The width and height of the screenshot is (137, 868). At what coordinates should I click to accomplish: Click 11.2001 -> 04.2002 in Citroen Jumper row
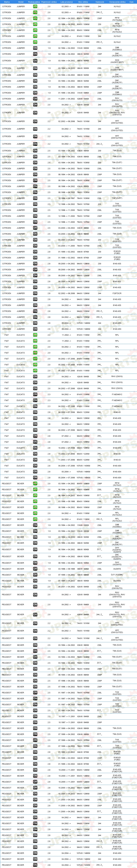pyautogui.click(x=66, y=99)
